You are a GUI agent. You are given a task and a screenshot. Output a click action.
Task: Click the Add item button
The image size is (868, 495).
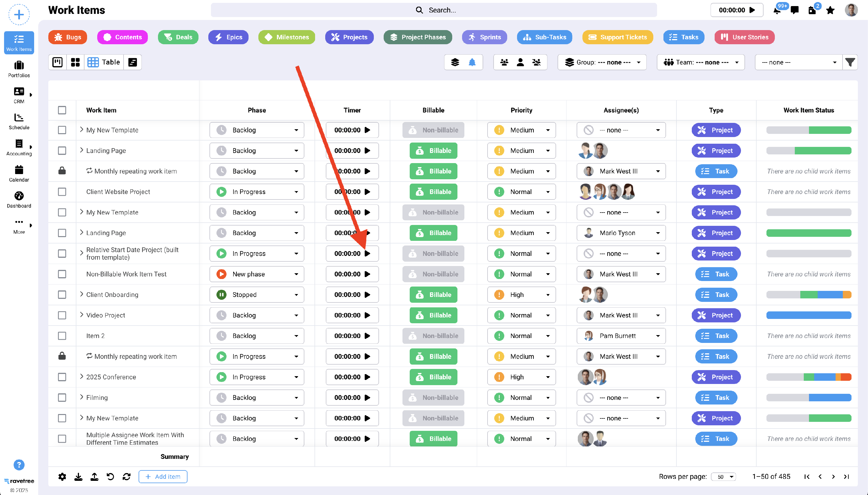point(163,477)
